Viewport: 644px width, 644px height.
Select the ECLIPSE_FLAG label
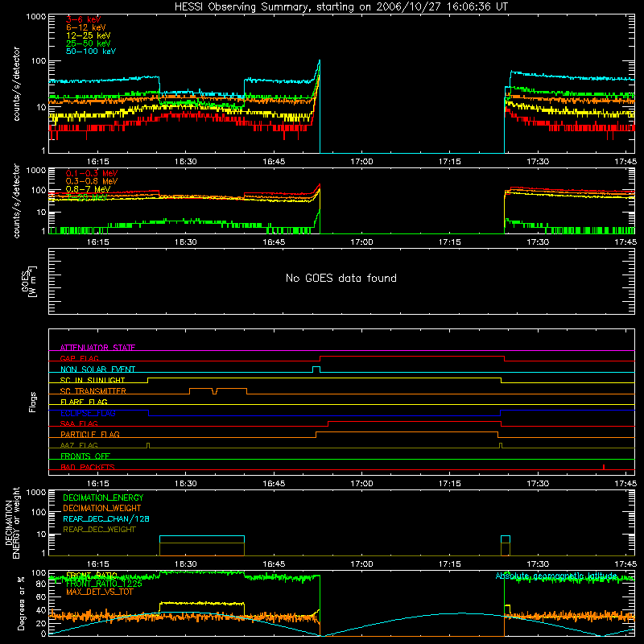click(x=88, y=413)
